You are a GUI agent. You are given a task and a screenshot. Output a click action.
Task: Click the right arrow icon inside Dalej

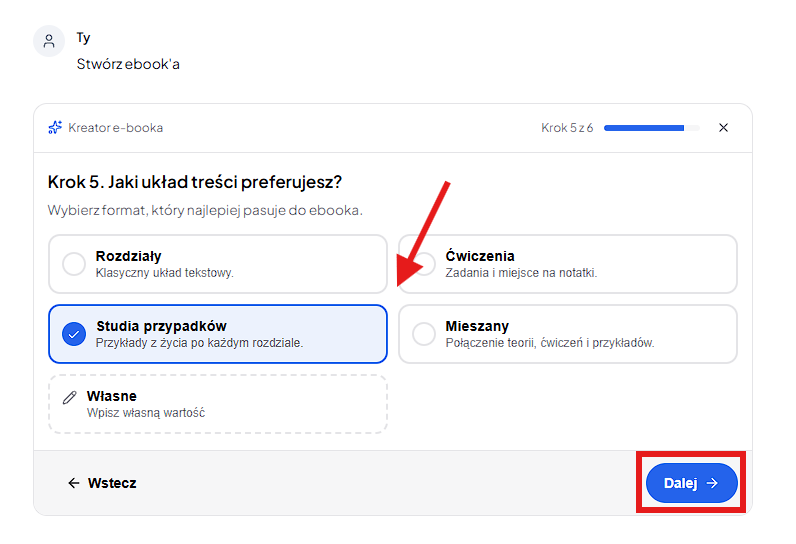(x=712, y=483)
